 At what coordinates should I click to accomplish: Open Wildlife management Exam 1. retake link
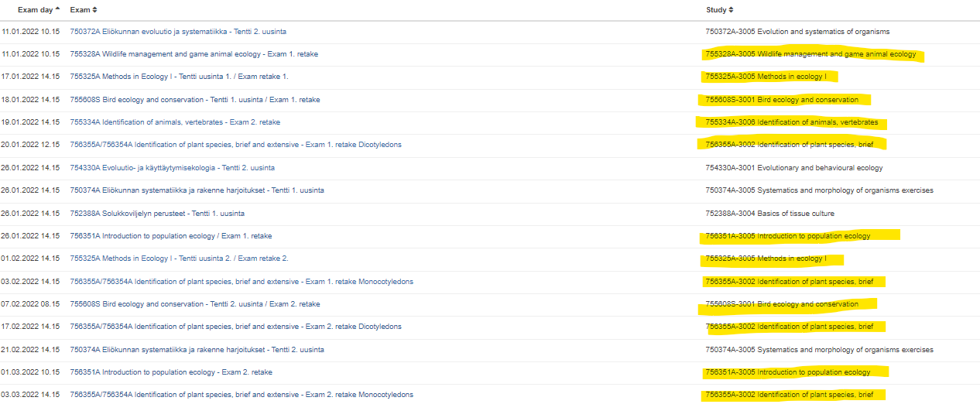194,54
